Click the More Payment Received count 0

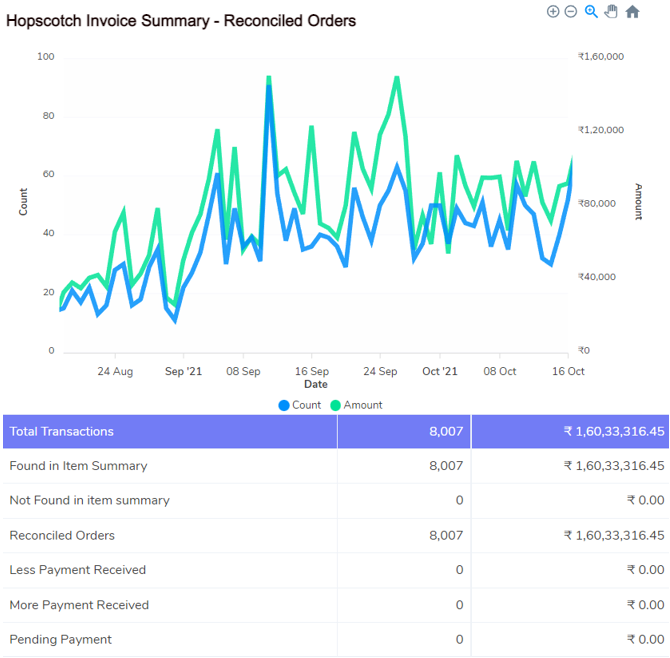459,605
